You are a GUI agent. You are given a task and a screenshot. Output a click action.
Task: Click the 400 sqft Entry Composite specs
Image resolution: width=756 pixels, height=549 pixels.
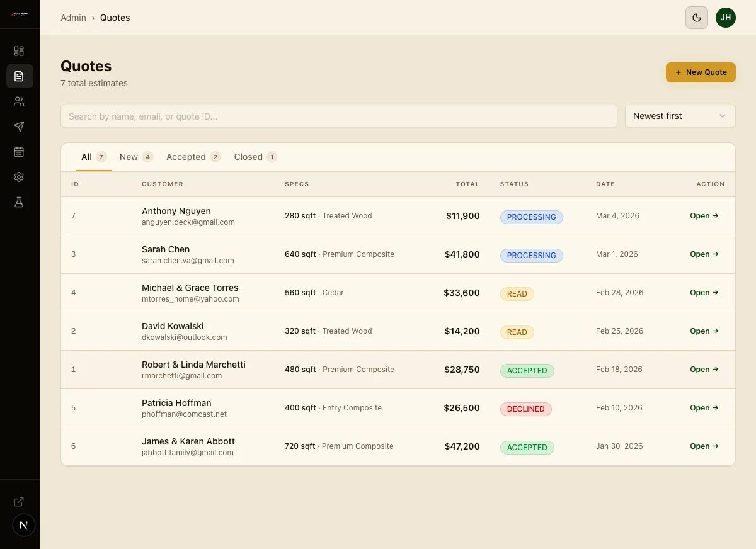[333, 408]
